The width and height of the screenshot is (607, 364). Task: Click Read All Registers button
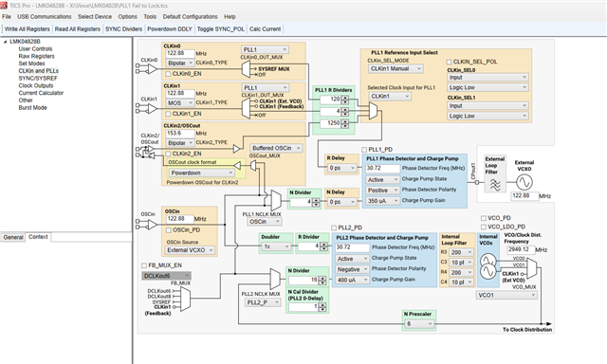78,29
